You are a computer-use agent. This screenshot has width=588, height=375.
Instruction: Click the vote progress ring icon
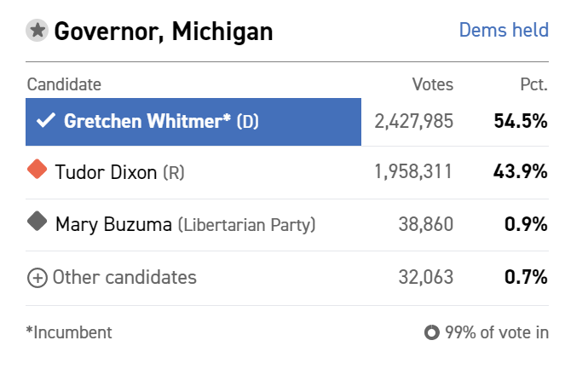click(431, 332)
